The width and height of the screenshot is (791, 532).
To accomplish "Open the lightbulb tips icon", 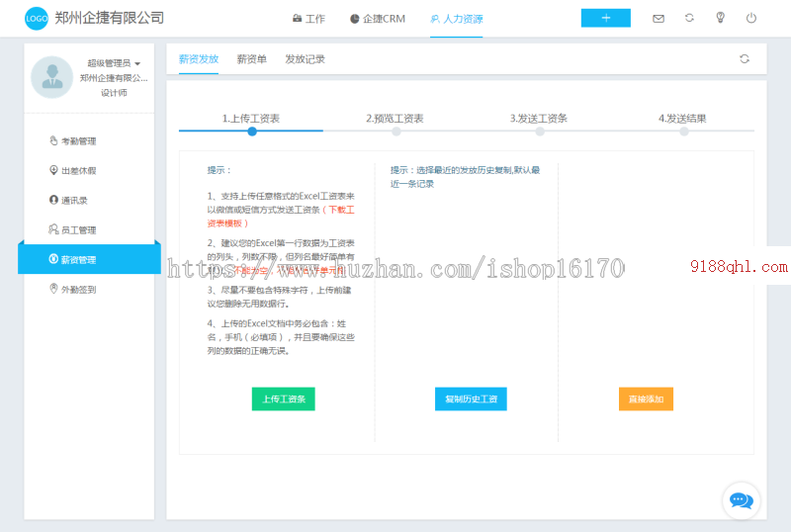I will [721, 18].
